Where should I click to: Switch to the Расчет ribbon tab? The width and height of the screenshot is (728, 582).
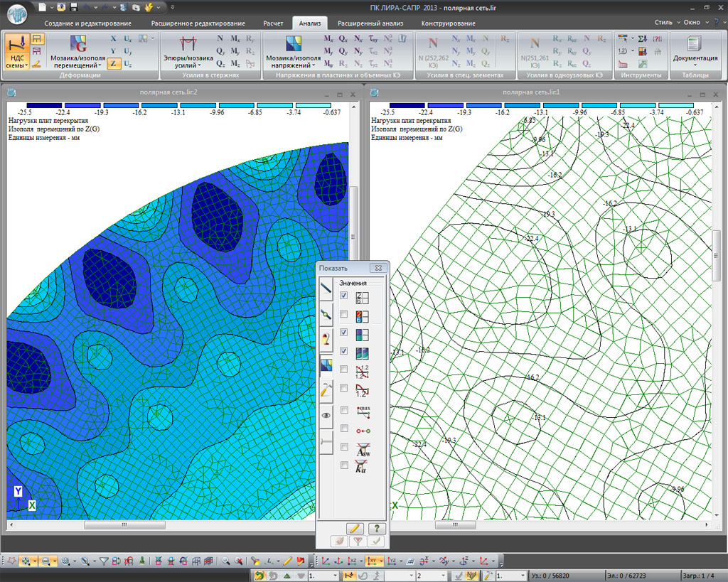pos(273,23)
